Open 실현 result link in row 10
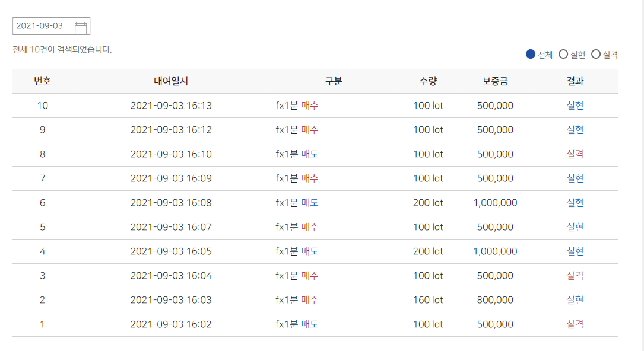644x351 pixels. [x=575, y=106]
